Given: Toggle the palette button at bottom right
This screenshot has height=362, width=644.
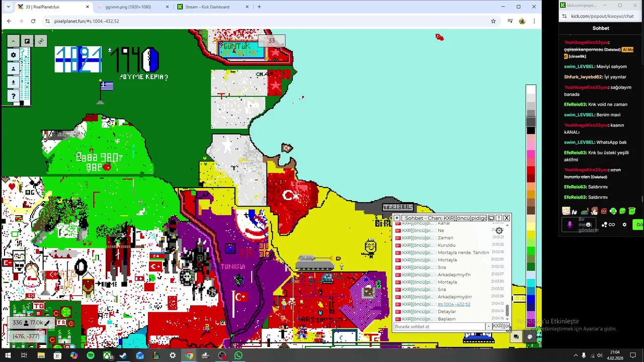Looking at the screenshot, I should (x=530, y=337).
